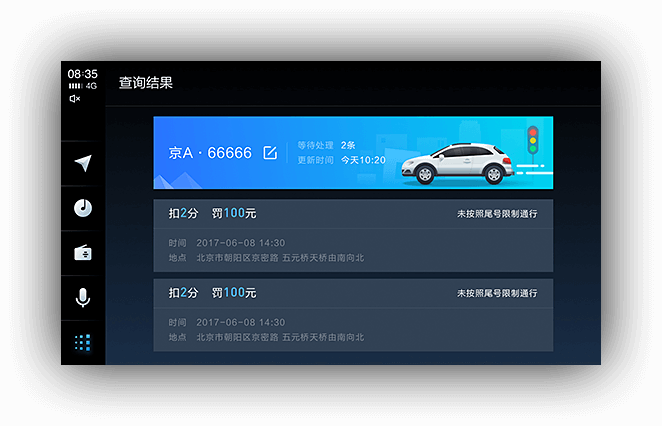Image resolution: width=662 pixels, height=426 pixels.
Task: Select the first violation's location details row
Action: pyautogui.click(x=266, y=258)
